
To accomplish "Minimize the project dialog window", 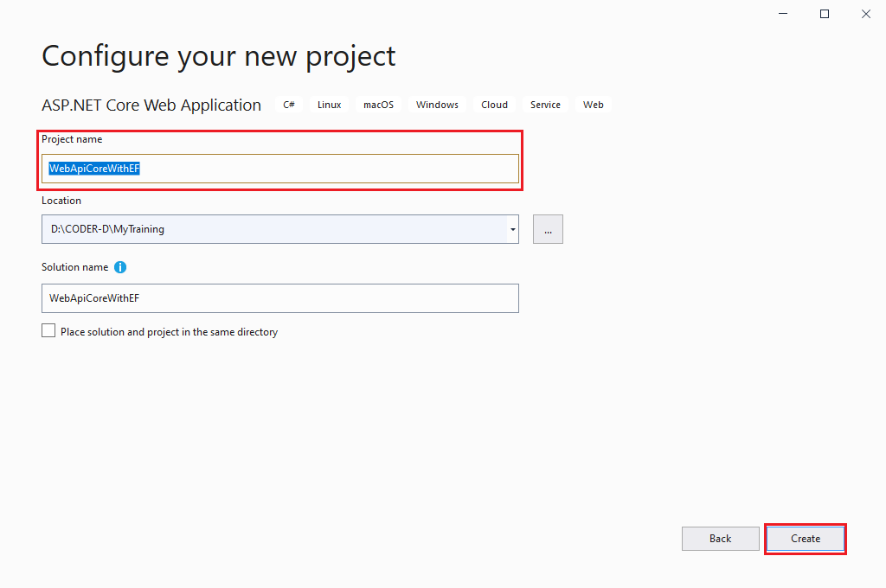I will pos(784,14).
